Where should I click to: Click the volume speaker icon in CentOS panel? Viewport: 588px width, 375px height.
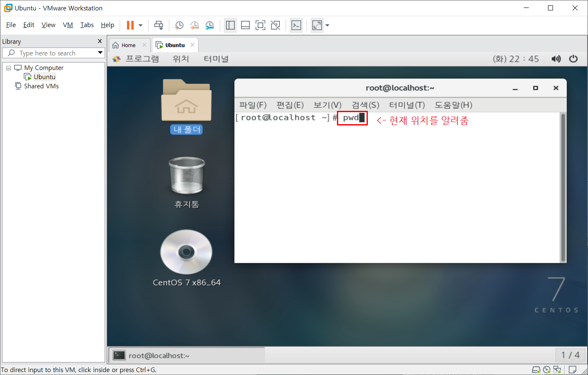point(556,59)
